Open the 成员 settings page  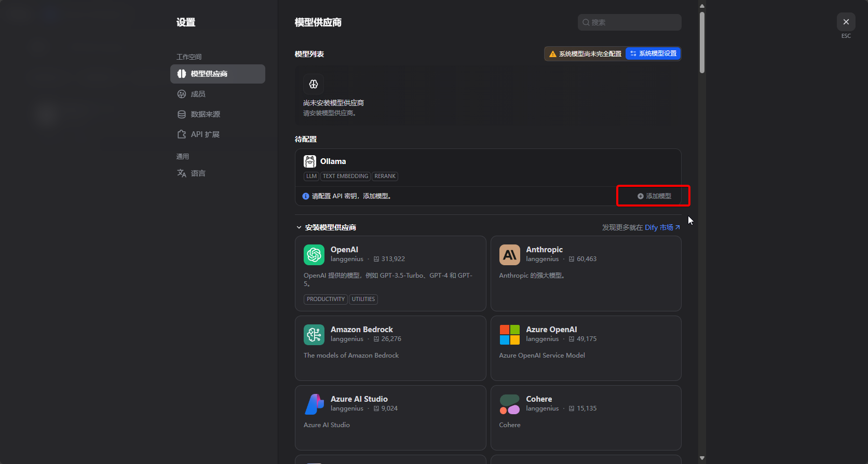198,94
